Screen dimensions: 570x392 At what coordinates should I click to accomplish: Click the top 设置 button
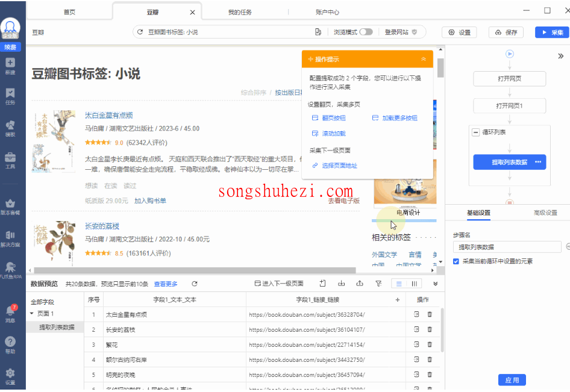click(460, 33)
